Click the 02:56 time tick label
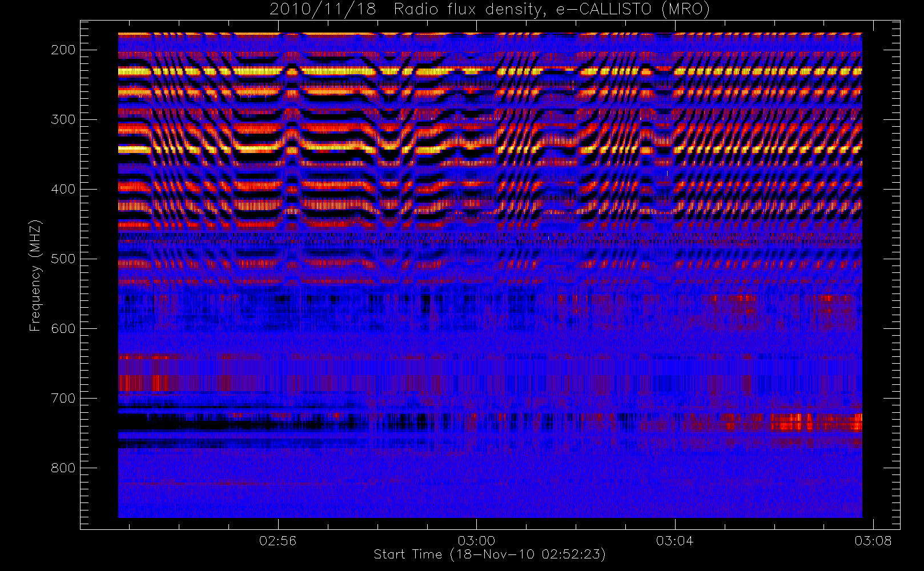This screenshot has height=571, width=924. [278, 540]
